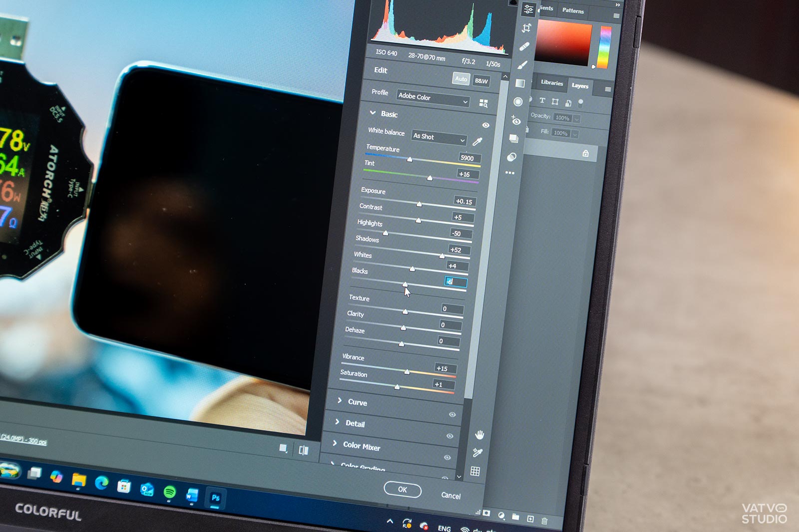The image size is (799, 532).
Task: Expand the Color Mixer section
Action: click(x=362, y=446)
